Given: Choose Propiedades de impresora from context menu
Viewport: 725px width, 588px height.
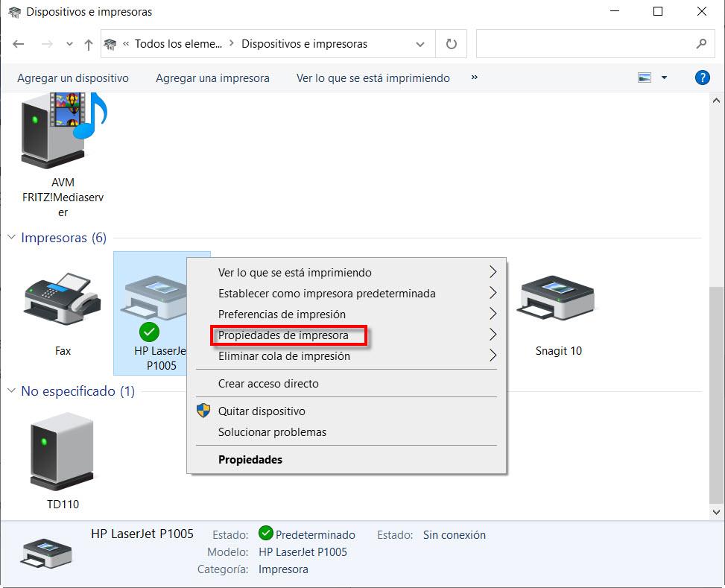Looking at the screenshot, I should (x=283, y=335).
